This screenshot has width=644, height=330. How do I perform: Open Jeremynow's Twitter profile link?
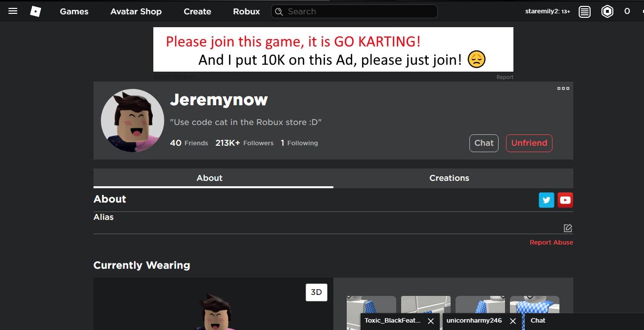coord(547,200)
